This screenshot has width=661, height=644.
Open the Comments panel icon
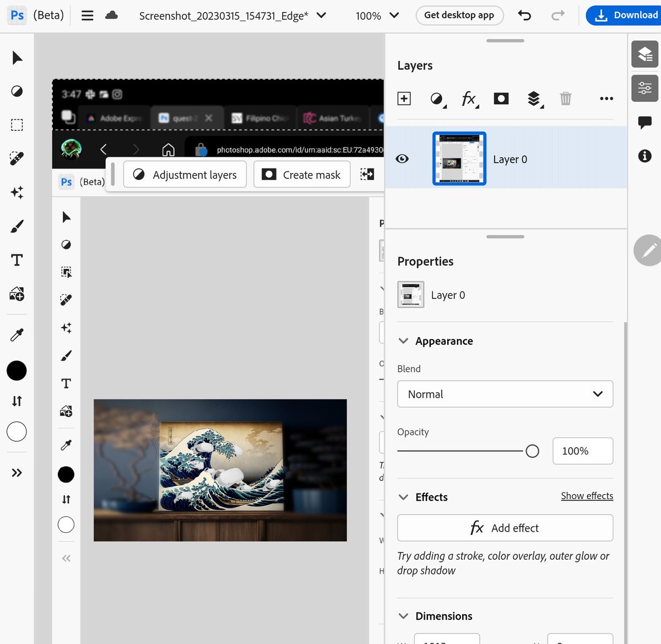point(644,122)
